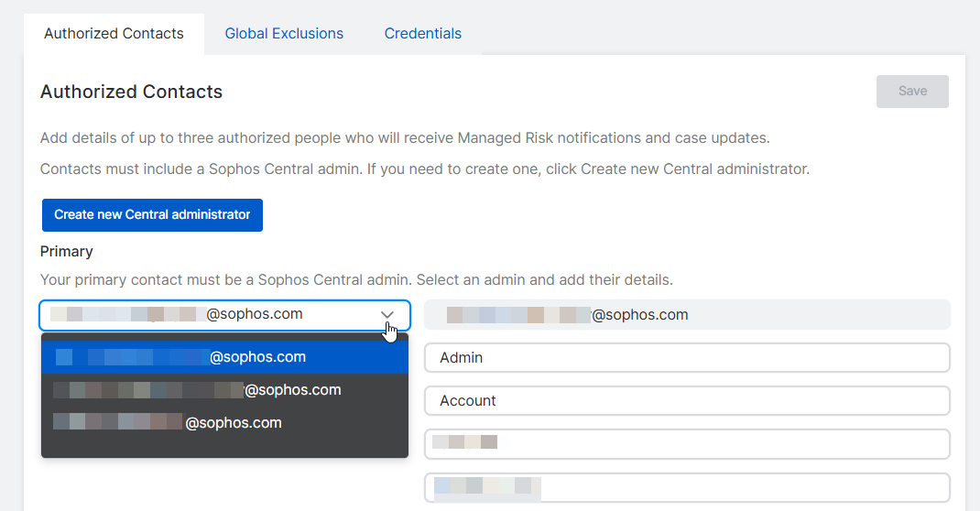Click the Managed Risk notifications description text
980x511 pixels.
pyautogui.click(x=405, y=138)
